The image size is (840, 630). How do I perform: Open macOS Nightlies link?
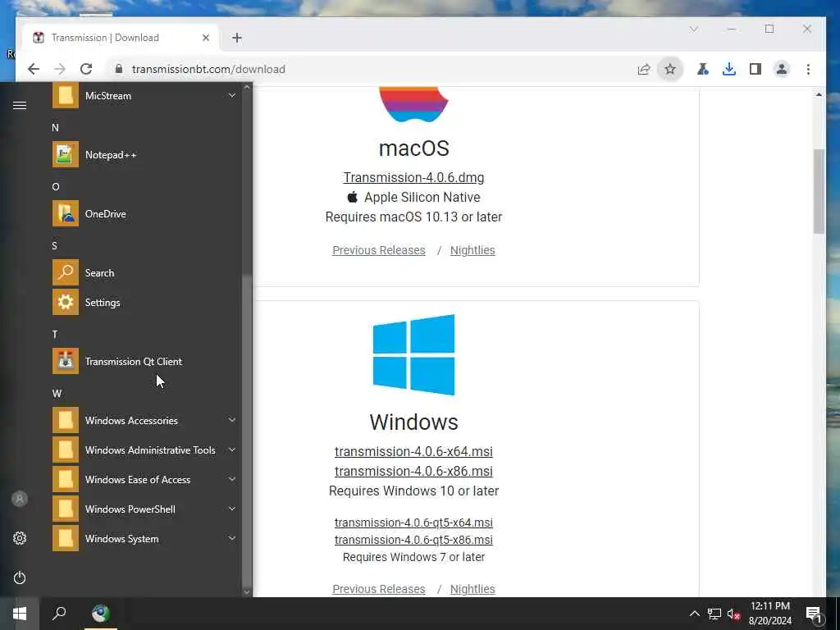(x=472, y=250)
